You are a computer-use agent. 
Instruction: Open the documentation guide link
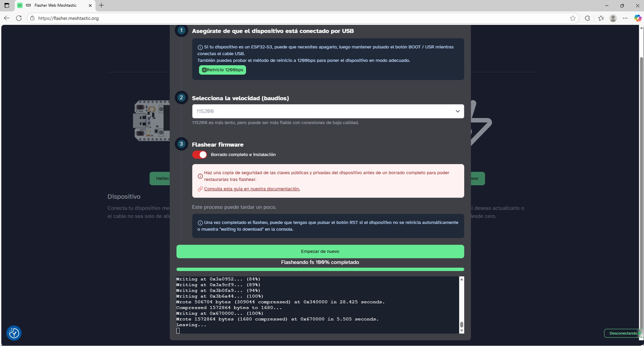tap(252, 189)
